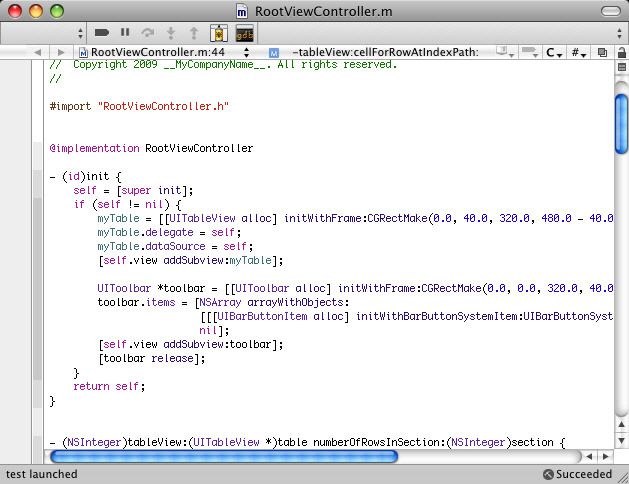The height and width of the screenshot is (484, 629).
Task: Click the 'toolbar.items = [NSArray arrayWithObjects:' line
Action: point(223,302)
